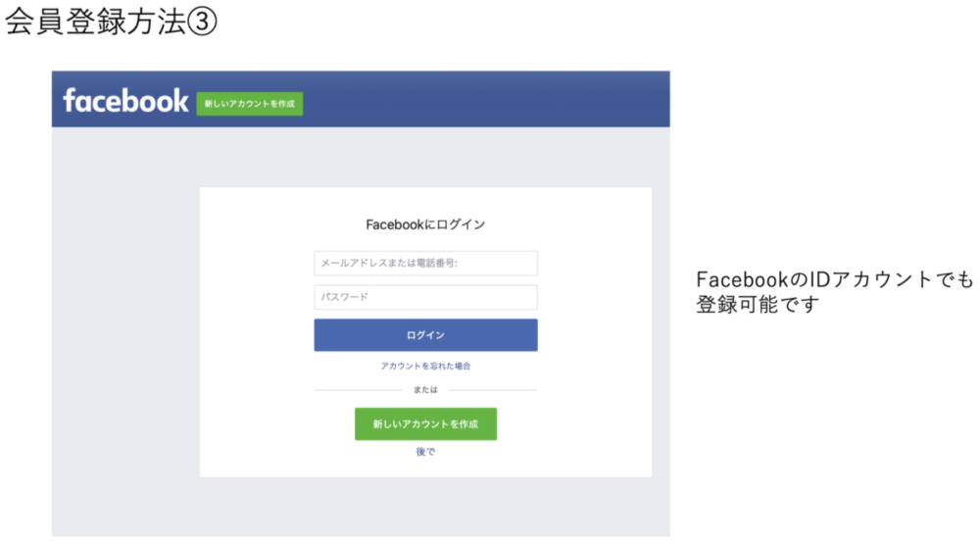Click the Facebookにログイン heading text
Viewport: 980px width, 544px height.
tap(425, 224)
